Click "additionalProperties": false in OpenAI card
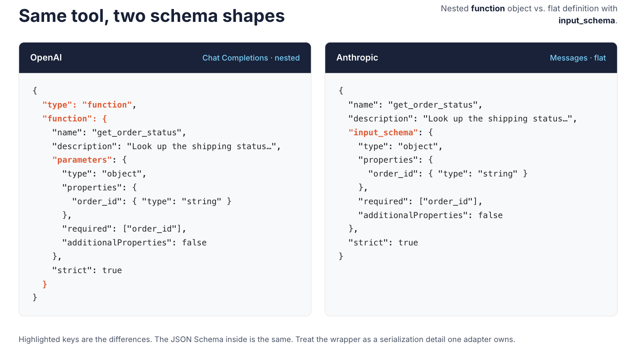 point(134,243)
